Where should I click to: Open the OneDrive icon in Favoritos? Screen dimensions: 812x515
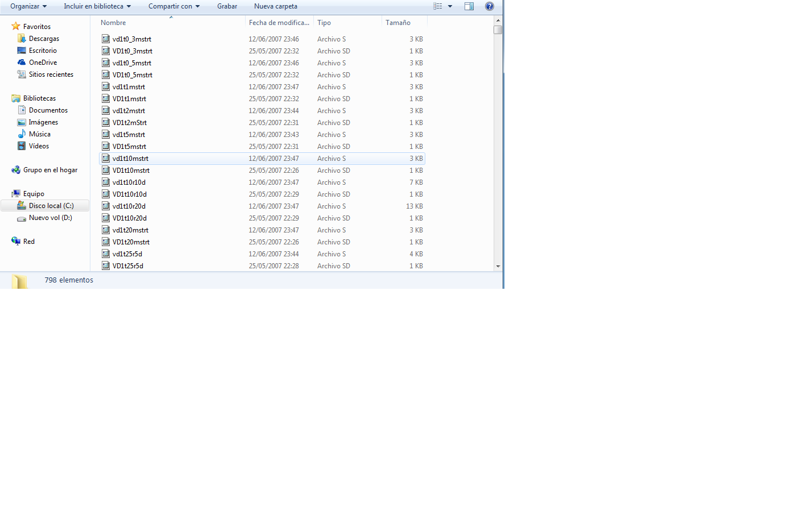(22, 63)
